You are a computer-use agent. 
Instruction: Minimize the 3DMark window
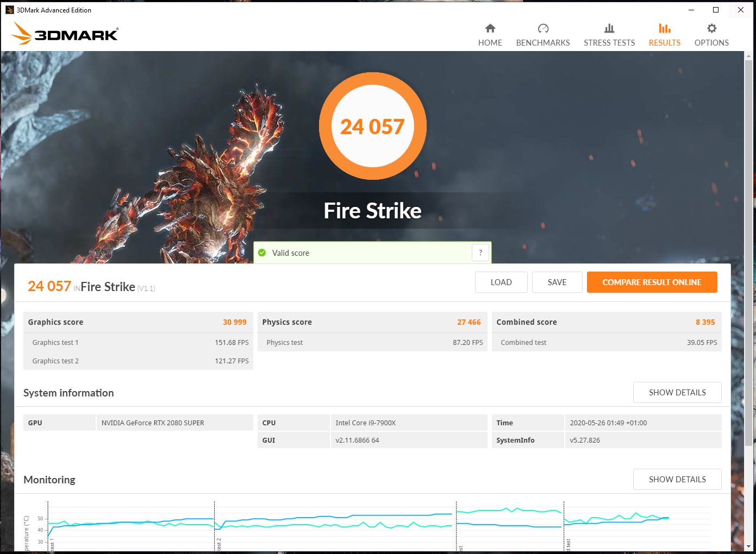(x=692, y=10)
